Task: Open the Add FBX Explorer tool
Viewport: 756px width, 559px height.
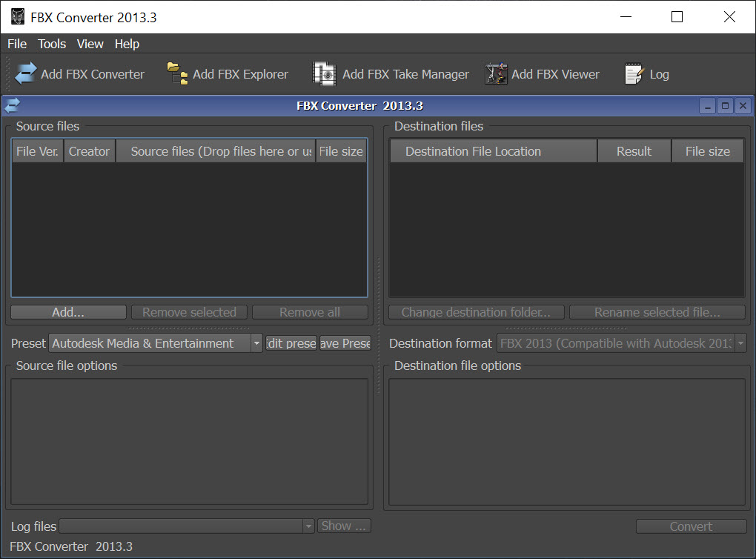Action: (178, 74)
